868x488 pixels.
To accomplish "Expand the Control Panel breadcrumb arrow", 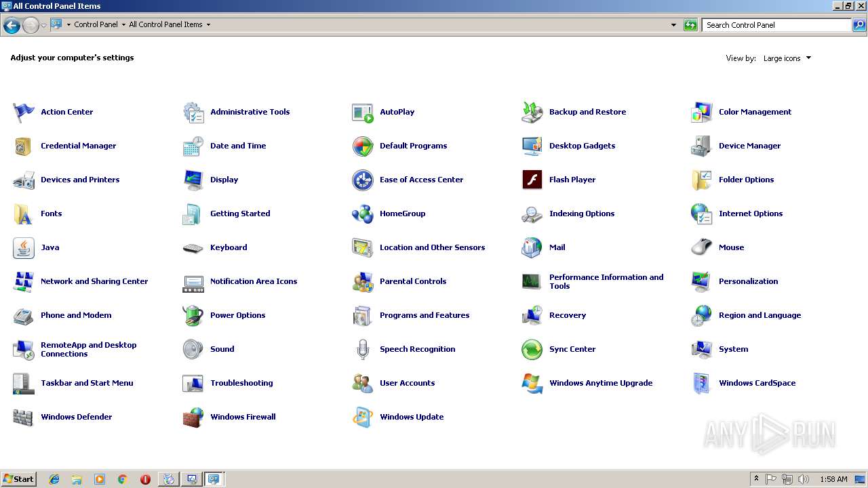I will pos(123,24).
